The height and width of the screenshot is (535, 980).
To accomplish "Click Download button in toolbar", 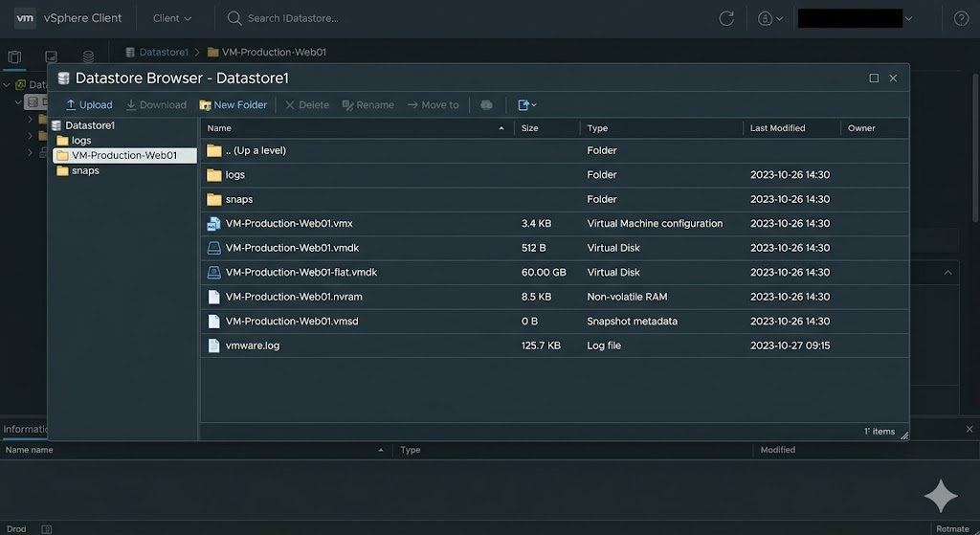I will click(x=156, y=105).
